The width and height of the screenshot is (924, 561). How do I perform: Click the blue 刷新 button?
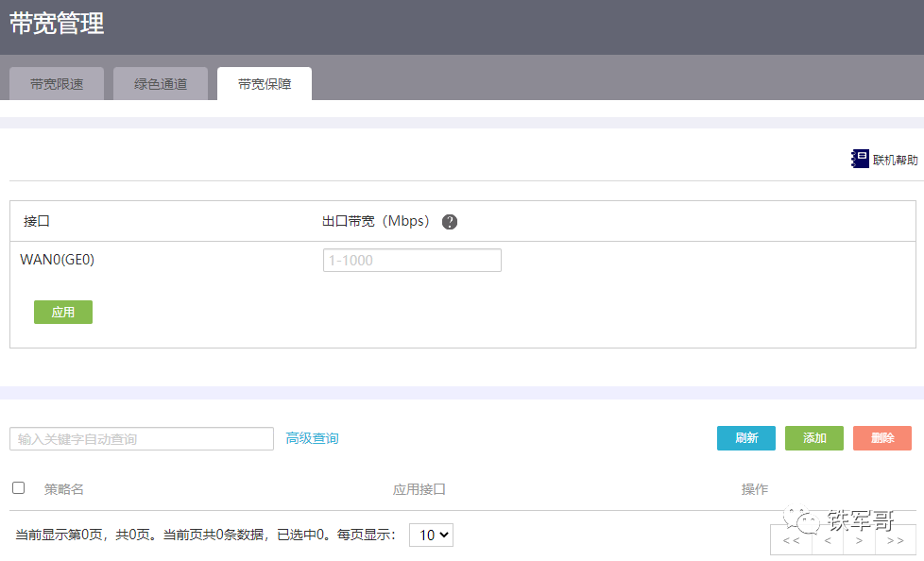click(x=746, y=438)
